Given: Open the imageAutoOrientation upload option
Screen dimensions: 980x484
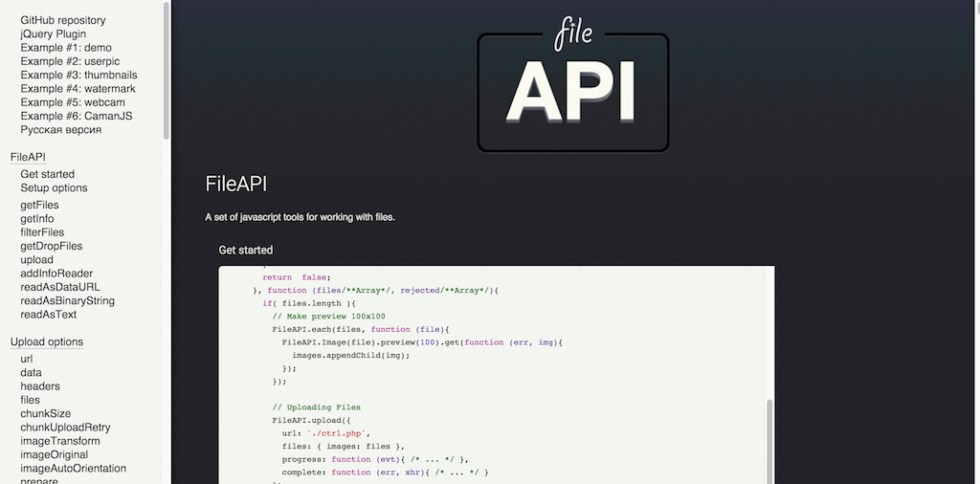Looking at the screenshot, I should (73, 469).
